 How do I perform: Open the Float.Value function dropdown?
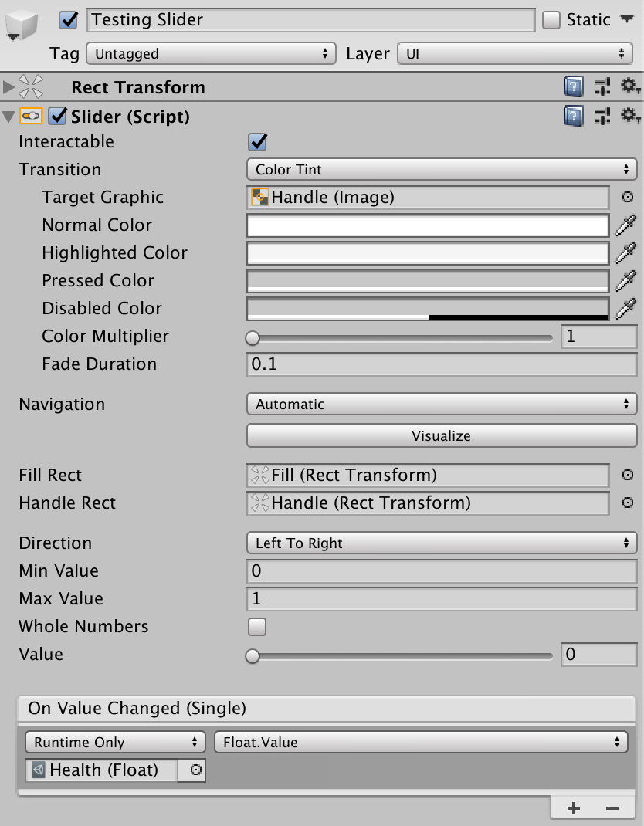420,743
